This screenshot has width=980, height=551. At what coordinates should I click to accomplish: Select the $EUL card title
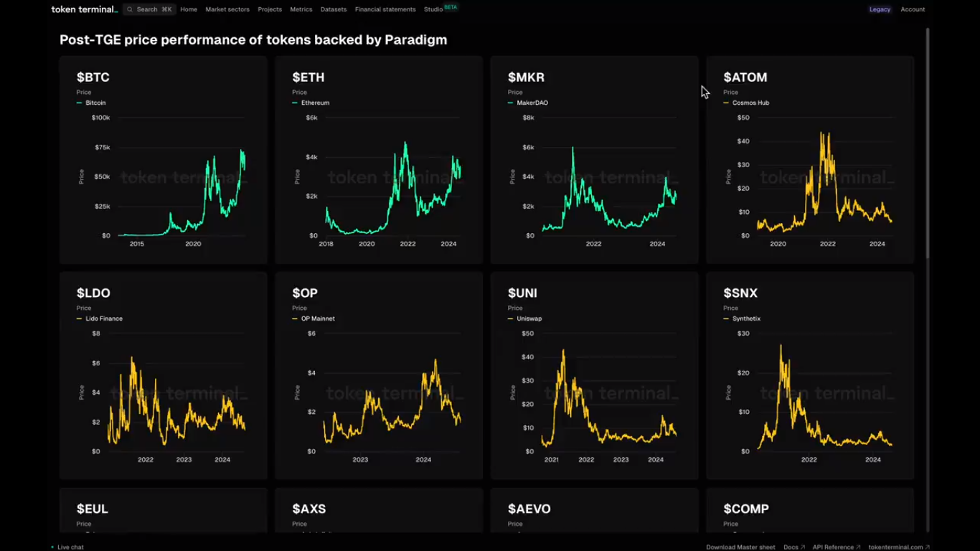tap(93, 509)
